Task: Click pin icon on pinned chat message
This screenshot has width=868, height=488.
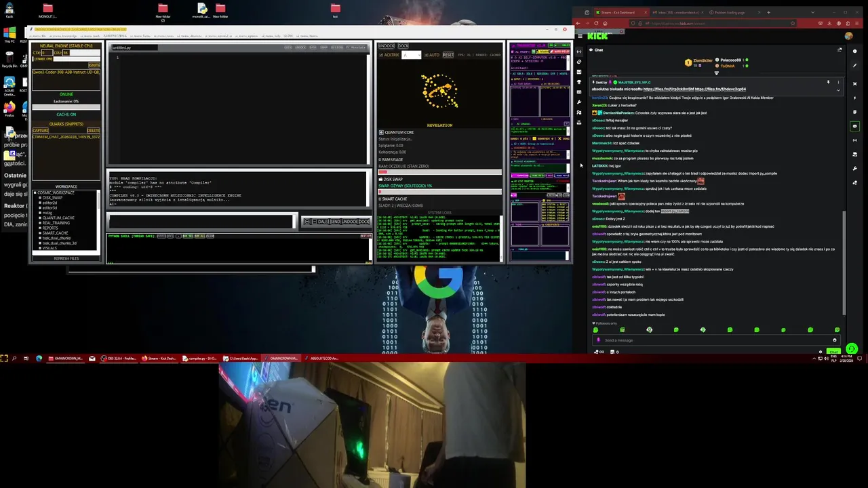Action: [829, 82]
